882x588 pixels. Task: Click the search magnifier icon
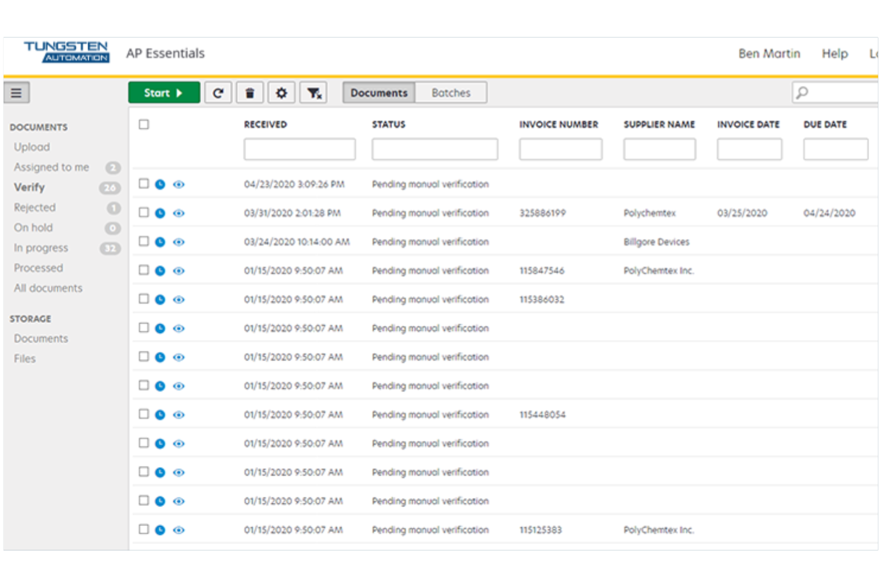[x=803, y=92]
